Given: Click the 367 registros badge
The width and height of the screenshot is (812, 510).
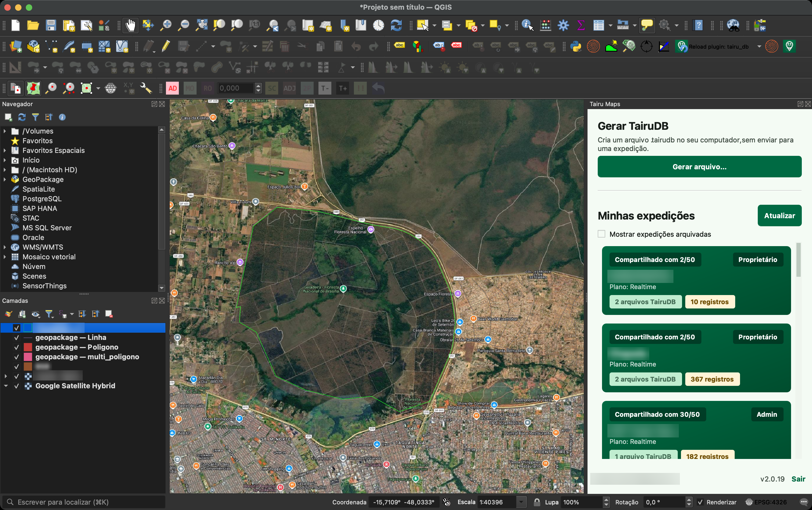Looking at the screenshot, I should tap(712, 379).
